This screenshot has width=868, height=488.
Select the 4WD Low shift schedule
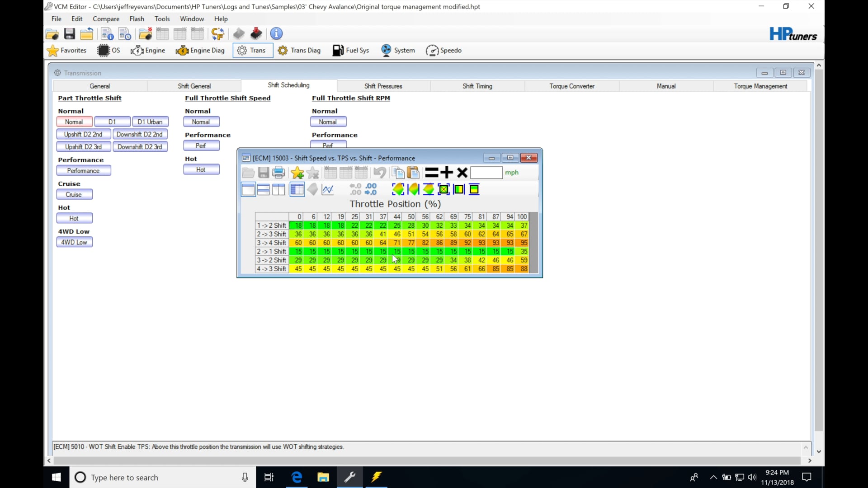[x=74, y=242]
